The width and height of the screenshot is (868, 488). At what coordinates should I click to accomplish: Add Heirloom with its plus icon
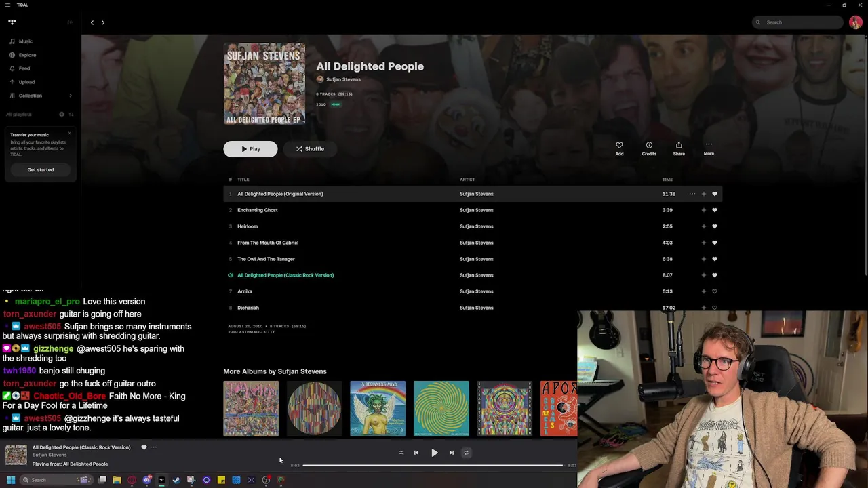703,226
